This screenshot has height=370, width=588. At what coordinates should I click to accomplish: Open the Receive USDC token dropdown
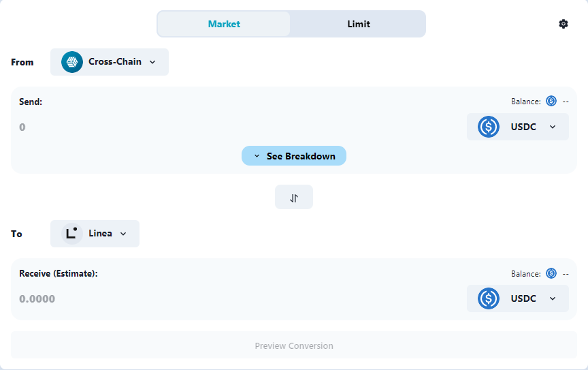point(518,298)
